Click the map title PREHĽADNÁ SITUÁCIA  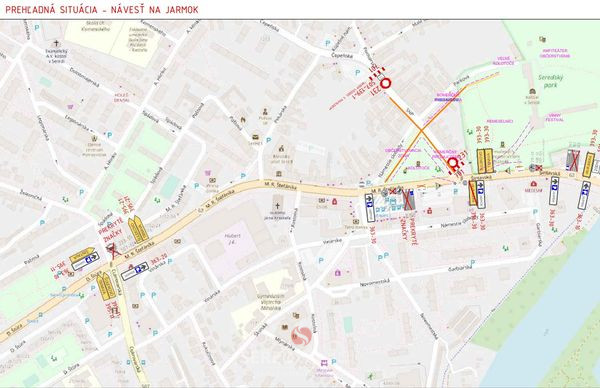tap(56, 10)
